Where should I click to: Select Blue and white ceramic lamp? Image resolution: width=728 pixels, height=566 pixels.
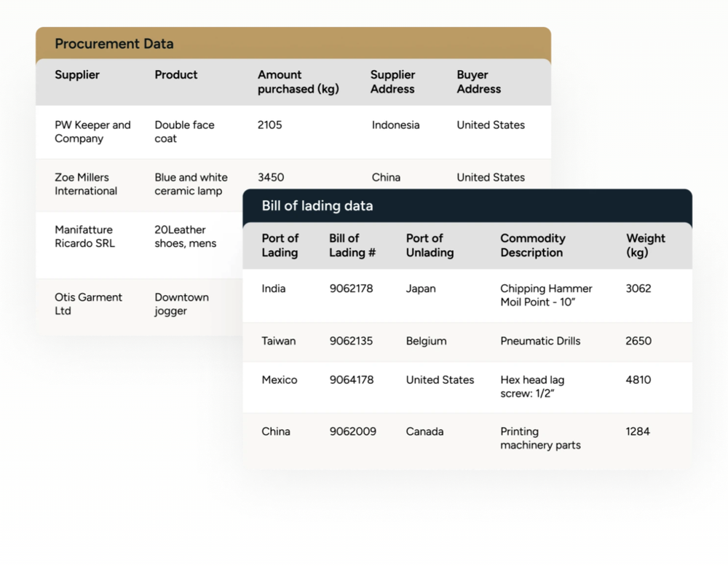click(x=191, y=184)
